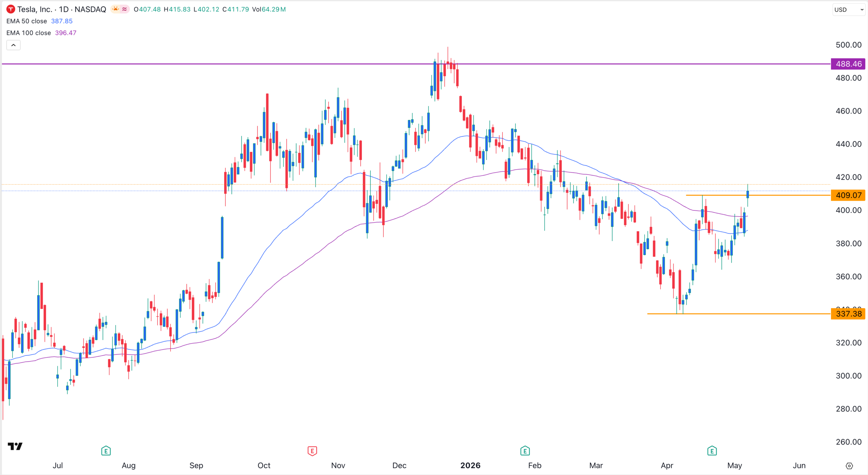Viewport: 868px width, 475px height.
Task: Click the Mar label on time axis
Action: tap(596, 466)
